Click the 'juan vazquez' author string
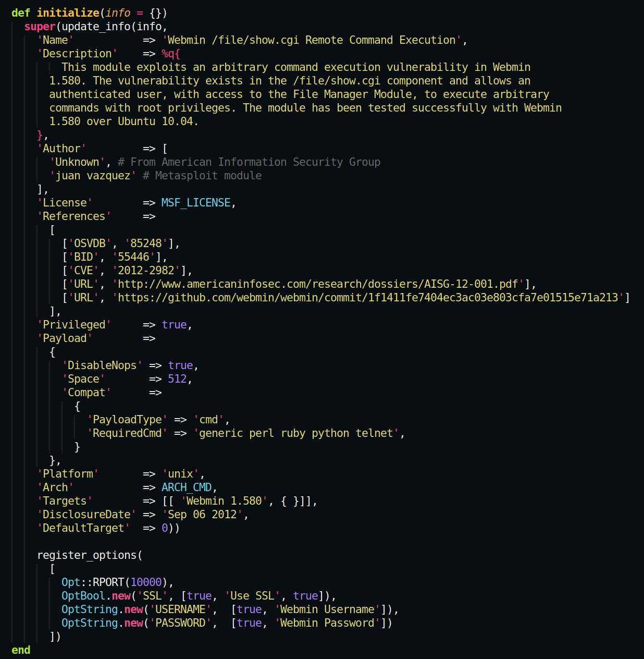Image resolution: width=644 pixels, height=659 pixels. point(93,176)
